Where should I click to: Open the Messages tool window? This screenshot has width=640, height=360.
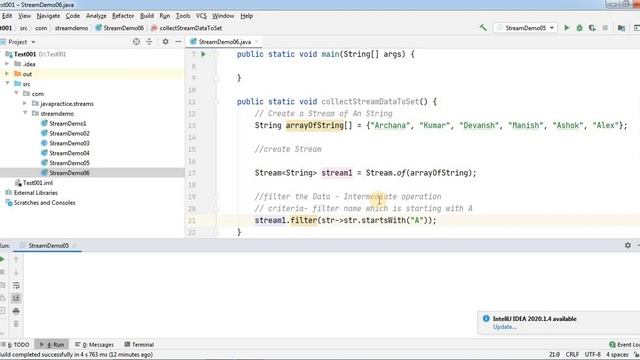(94, 344)
